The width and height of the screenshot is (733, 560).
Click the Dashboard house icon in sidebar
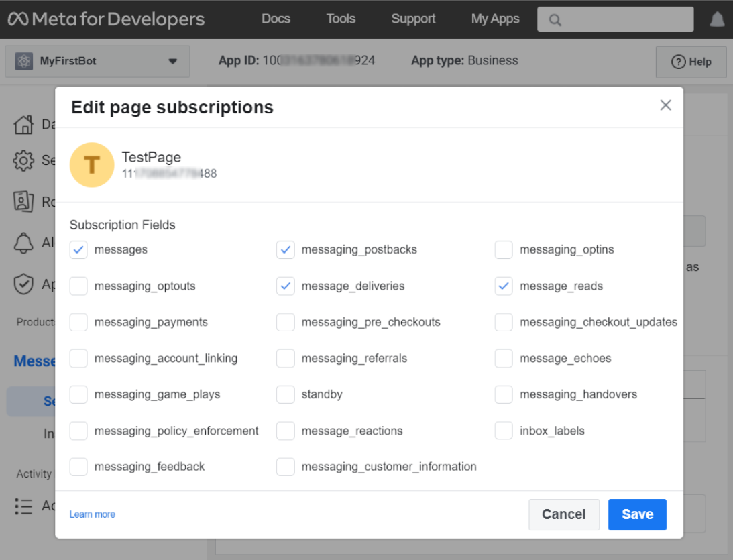point(23,125)
